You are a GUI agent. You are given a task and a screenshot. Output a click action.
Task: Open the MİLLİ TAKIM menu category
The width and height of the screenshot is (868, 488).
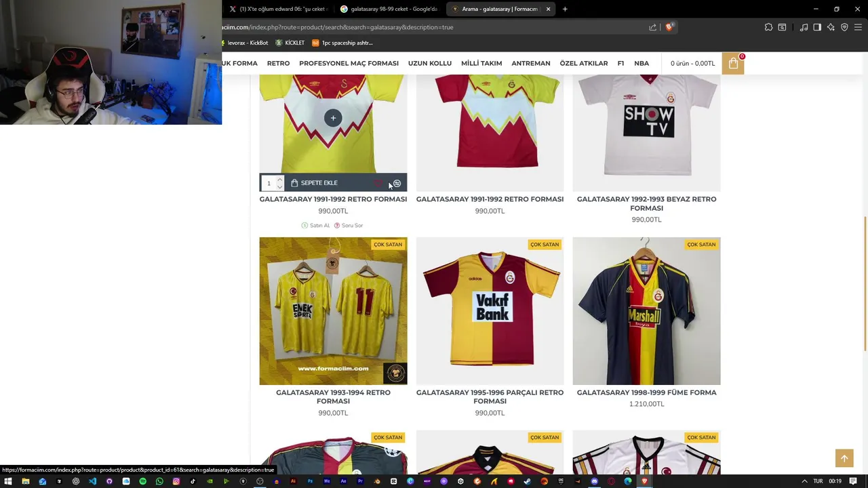(481, 63)
